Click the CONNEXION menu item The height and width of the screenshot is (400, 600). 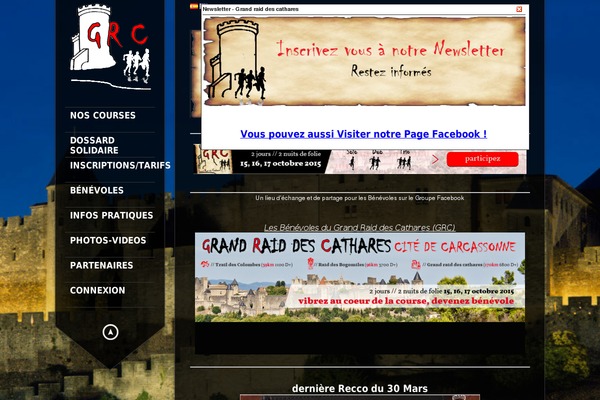click(x=98, y=290)
